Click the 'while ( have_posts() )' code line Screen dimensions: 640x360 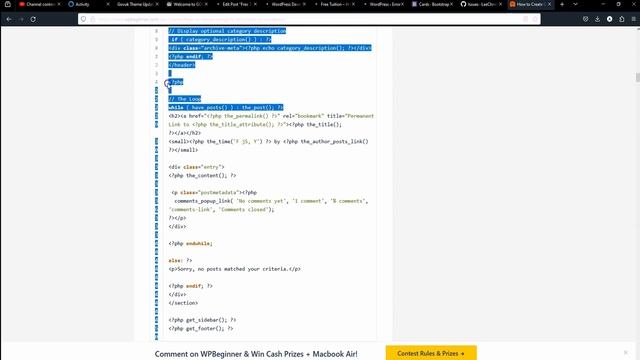click(226, 107)
